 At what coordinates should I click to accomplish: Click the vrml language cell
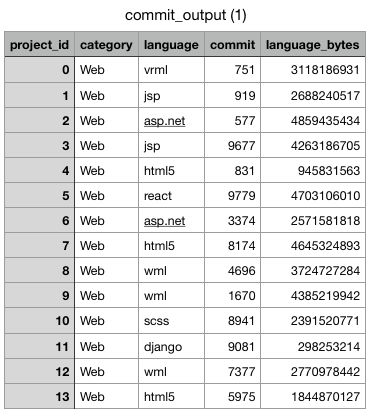pos(171,70)
